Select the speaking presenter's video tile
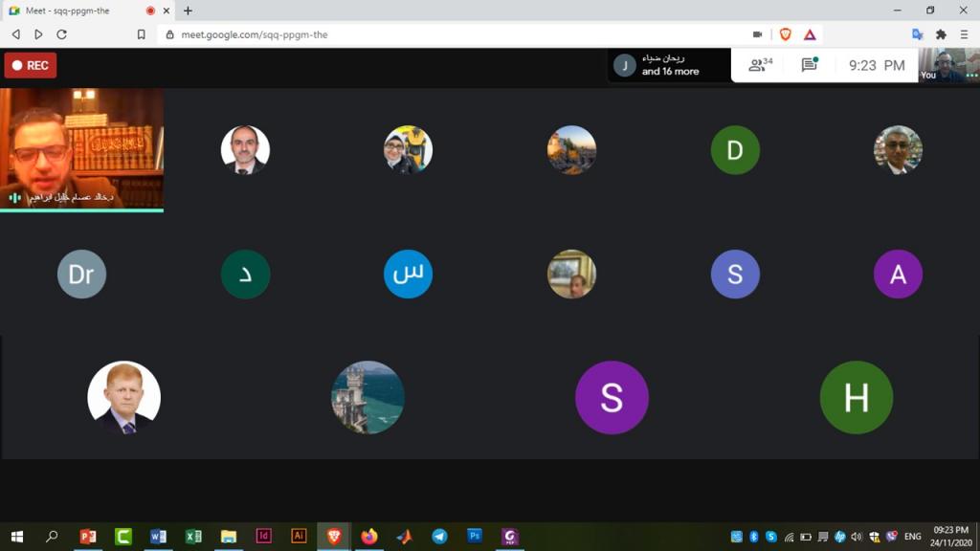Image resolution: width=980 pixels, height=551 pixels. pos(81,148)
